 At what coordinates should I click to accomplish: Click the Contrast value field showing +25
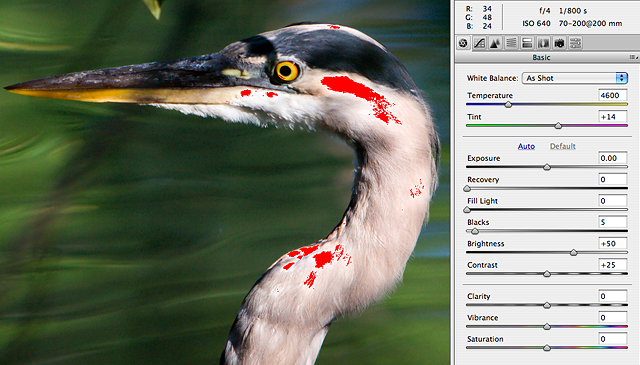[x=613, y=265]
